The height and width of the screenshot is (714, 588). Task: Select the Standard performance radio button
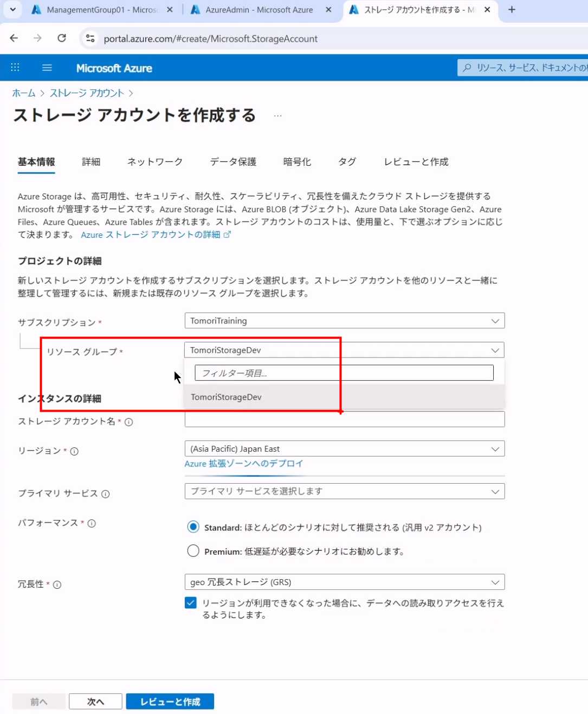coord(193,527)
